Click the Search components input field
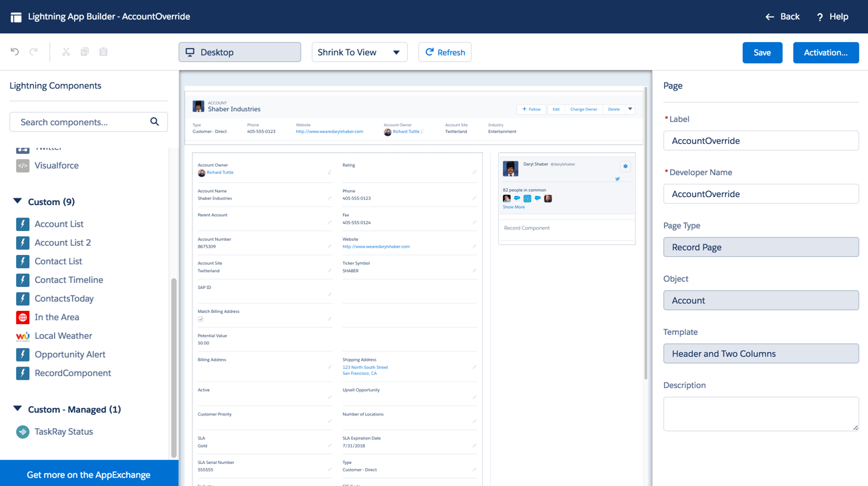 click(x=89, y=122)
